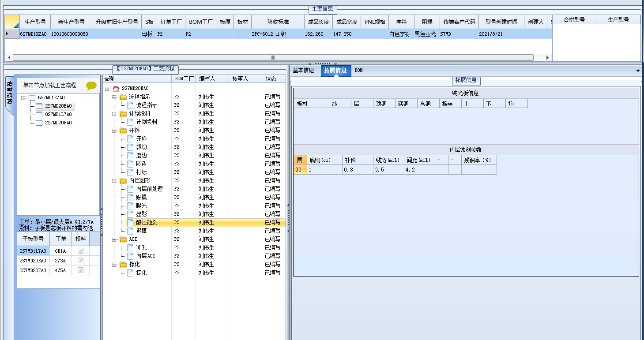Screen dimensions: 644x340
Task: Click the document icon beside 内层前处理
Action: pyautogui.click(x=130, y=189)
